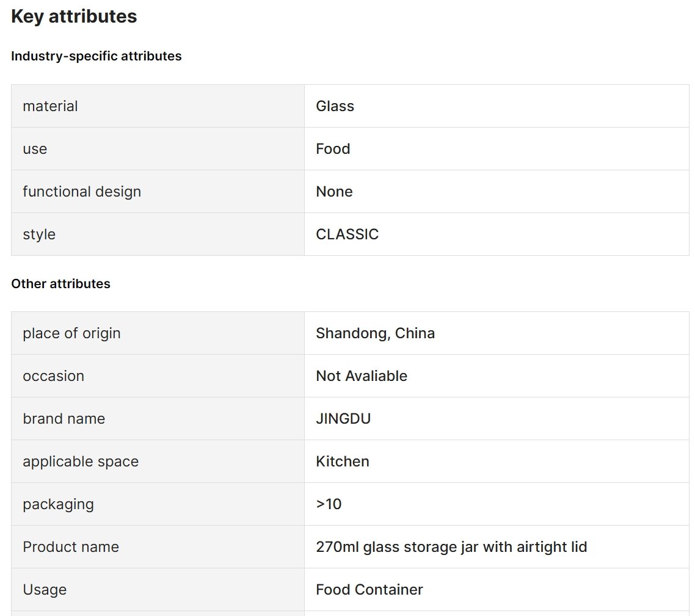Viewport: 695px width, 616px height.
Task: Click the 270ml glass storage jar product name
Action: (x=452, y=547)
